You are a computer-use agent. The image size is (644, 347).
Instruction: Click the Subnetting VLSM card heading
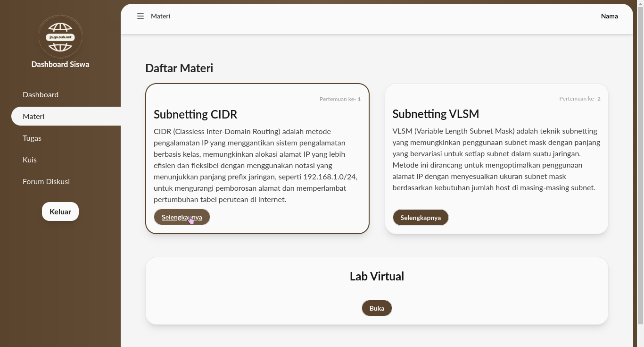(436, 114)
